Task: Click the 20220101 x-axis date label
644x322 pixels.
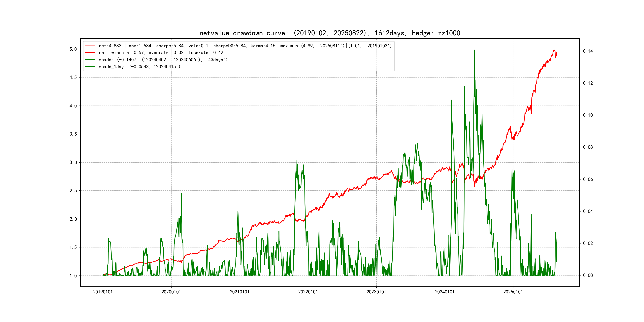Action: [308, 292]
